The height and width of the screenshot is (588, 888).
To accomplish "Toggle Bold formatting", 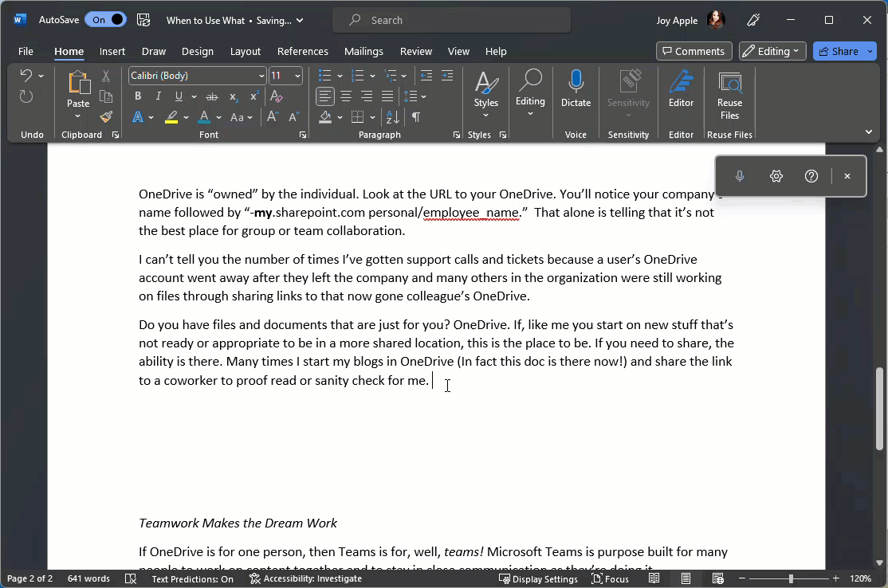I will (138, 96).
